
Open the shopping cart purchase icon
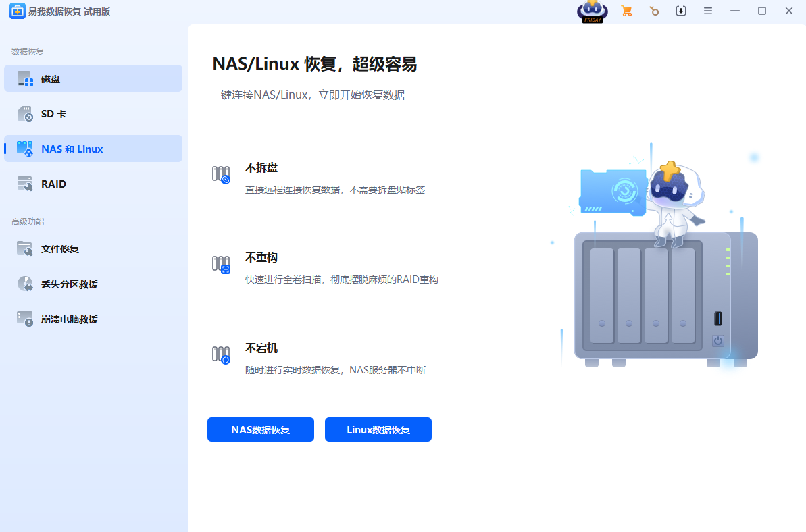(x=626, y=11)
